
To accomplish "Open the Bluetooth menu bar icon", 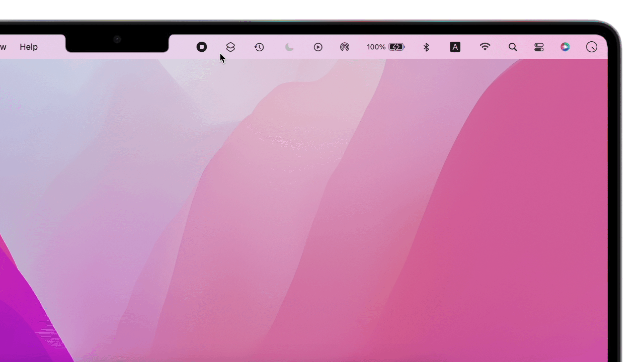I will click(x=426, y=47).
